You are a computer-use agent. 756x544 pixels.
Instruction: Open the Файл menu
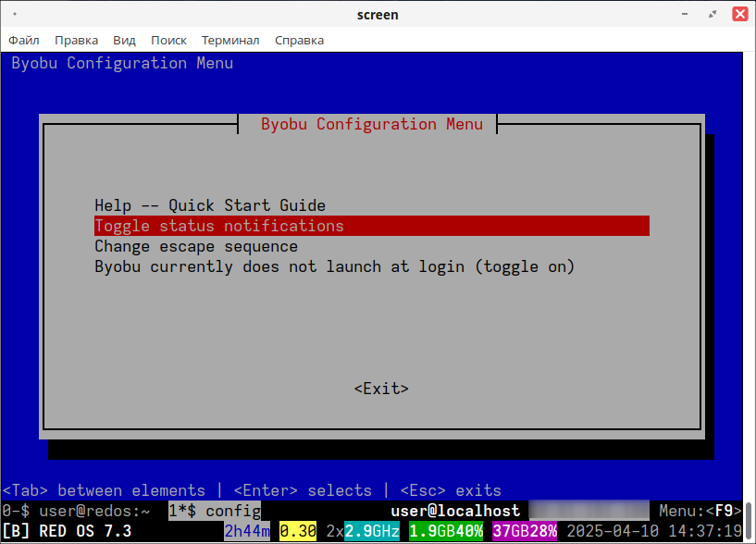[24, 40]
